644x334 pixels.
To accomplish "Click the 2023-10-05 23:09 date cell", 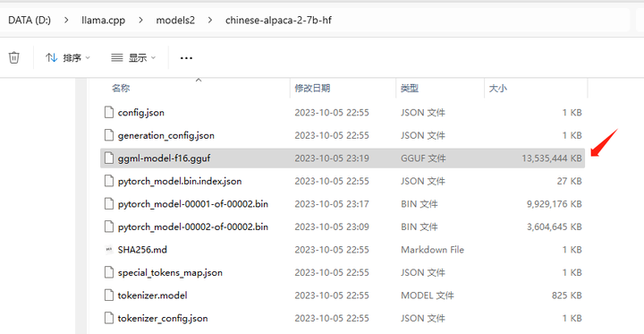I will click(332, 227).
